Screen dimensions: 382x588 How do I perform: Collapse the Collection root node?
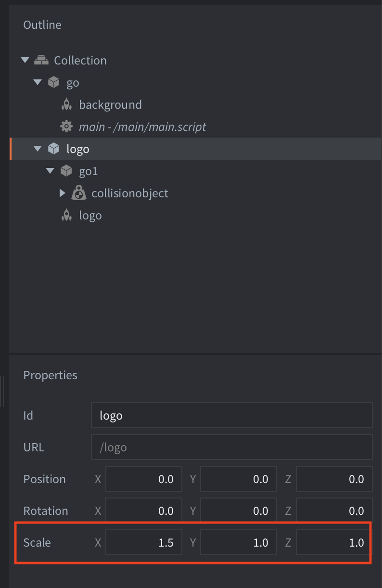click(x=25, y=60)
